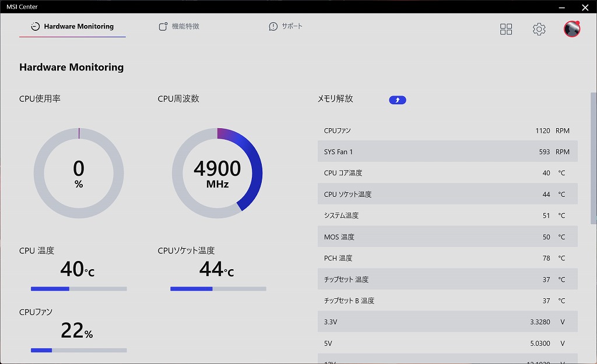
Task: Click the vertical scrollbar on right edge
Action: pyautogui.click(x=594, y=158)
